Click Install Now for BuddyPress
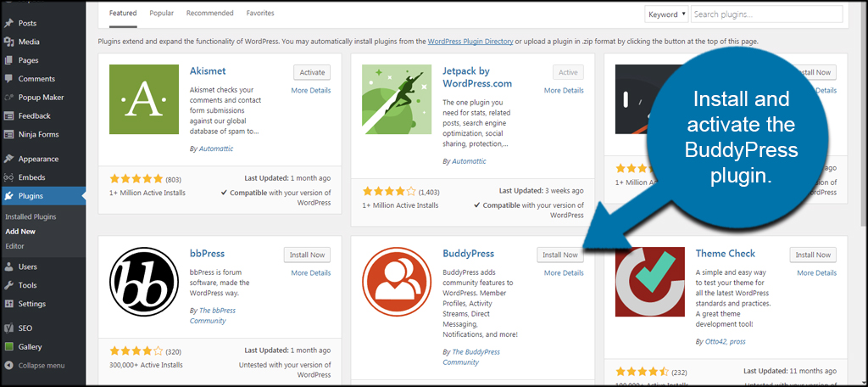This screenshot has width=868, height=387. (x=559, y=255)
